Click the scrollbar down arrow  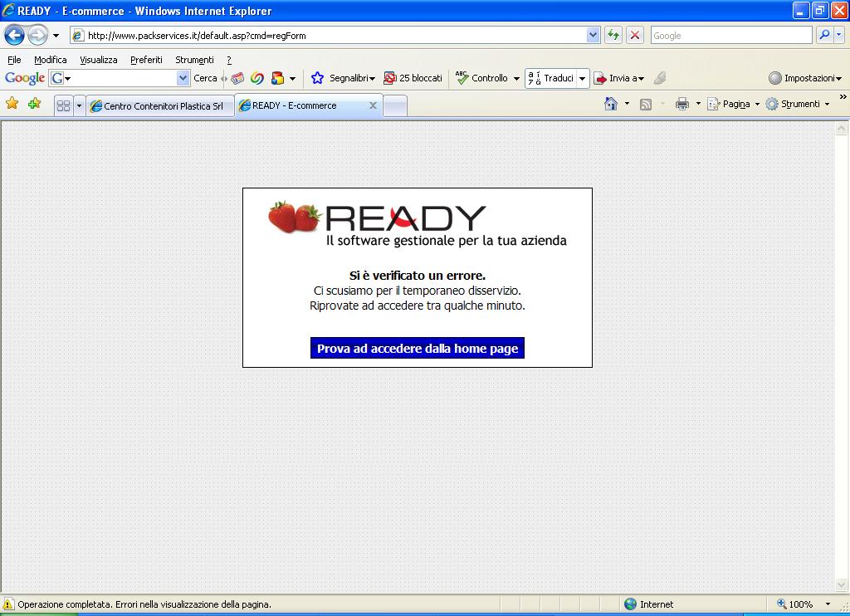tap(842, 584)
